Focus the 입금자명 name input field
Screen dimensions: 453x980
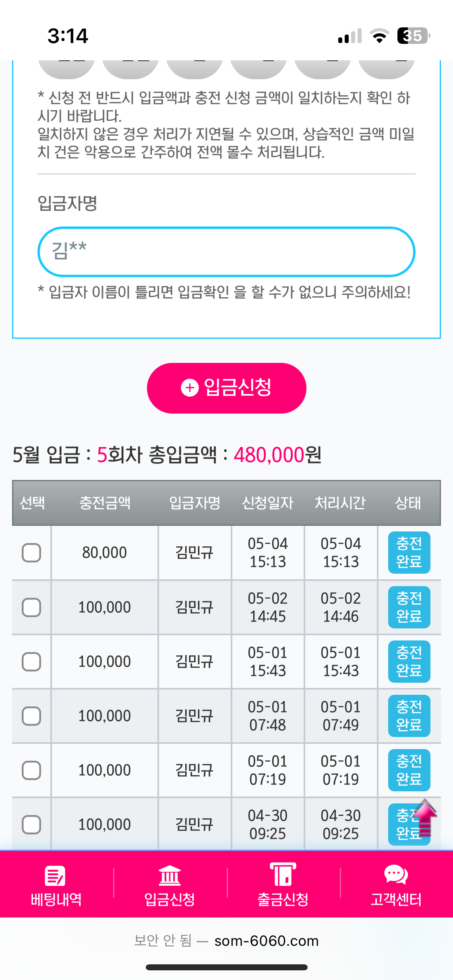tap(226, 252)
